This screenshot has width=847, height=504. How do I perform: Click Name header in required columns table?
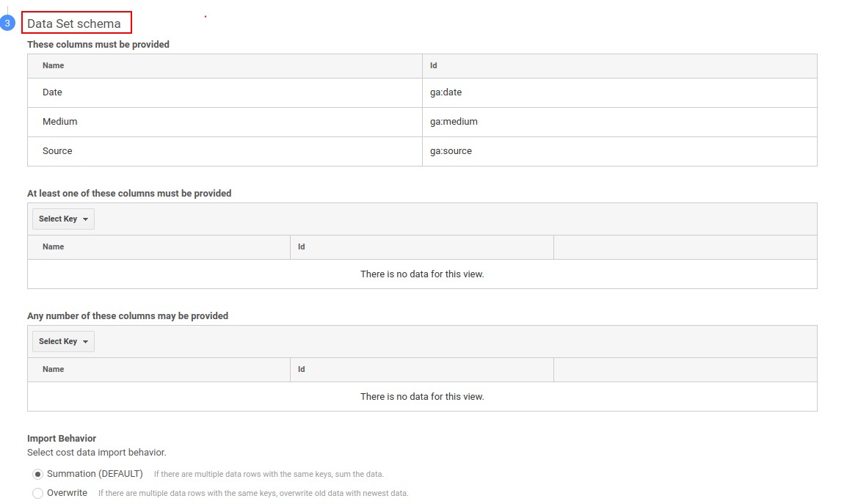coord(53,65)
